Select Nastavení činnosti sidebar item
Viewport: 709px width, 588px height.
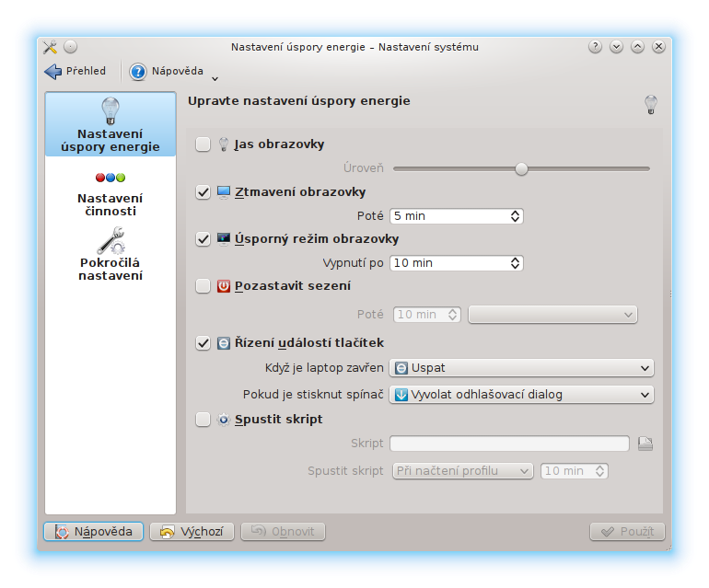coord(110,194)
